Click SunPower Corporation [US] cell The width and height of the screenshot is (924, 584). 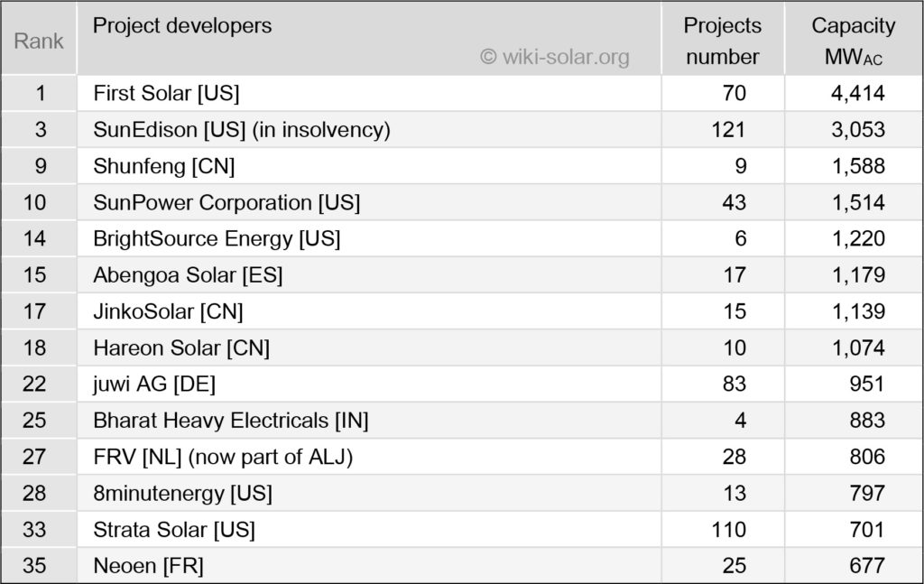coord(226,202)
